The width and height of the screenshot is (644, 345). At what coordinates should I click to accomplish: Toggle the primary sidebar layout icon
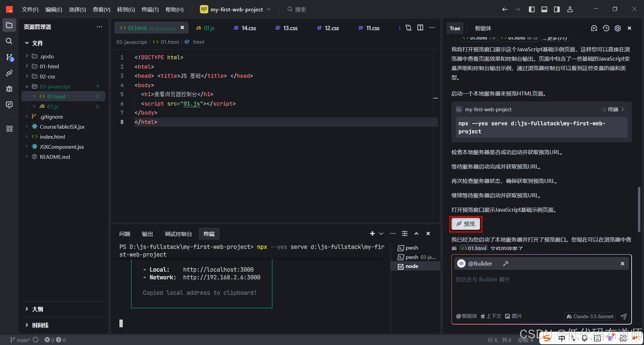532,9
